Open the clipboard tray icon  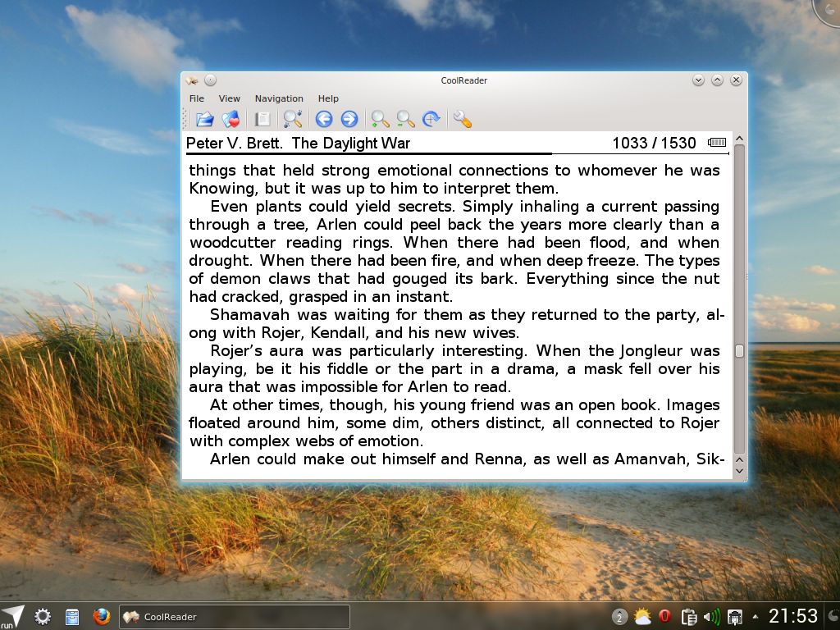pyautogui.click(x=688, y=617)
